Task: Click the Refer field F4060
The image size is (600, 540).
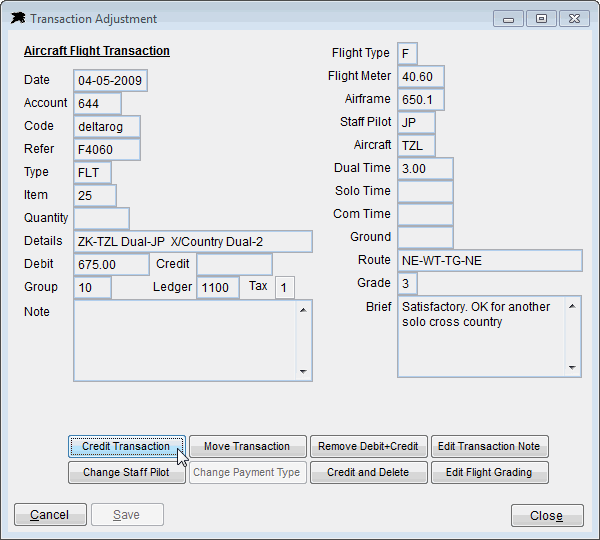Action: click(x=107, y=149)
